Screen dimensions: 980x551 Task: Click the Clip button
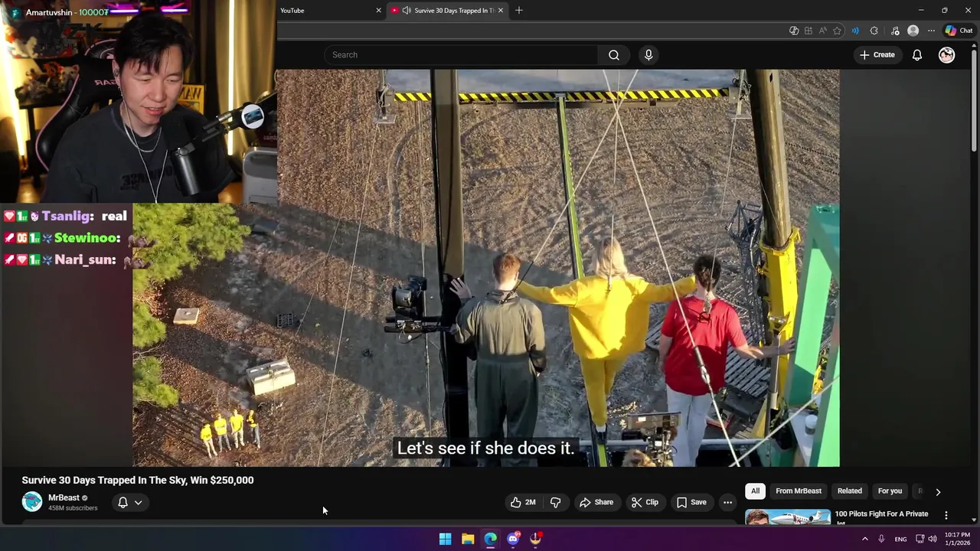click(x=645, y=502)
